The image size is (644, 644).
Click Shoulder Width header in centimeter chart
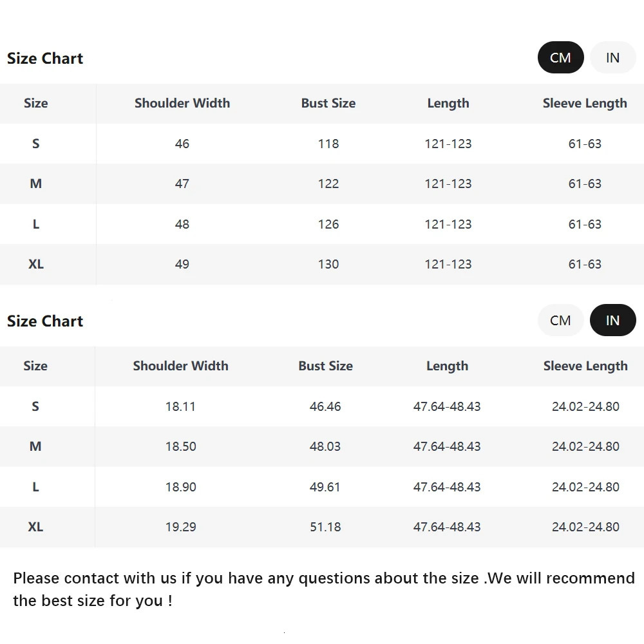click(182, 103)
